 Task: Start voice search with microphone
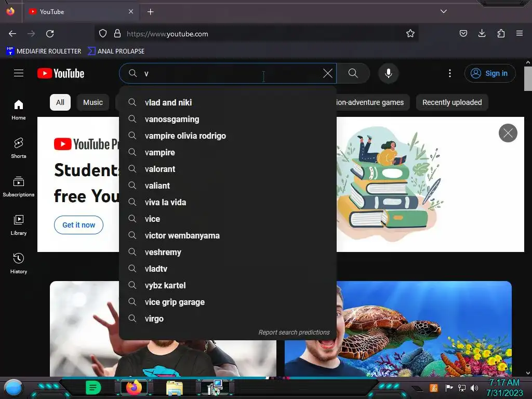(389, 73)
